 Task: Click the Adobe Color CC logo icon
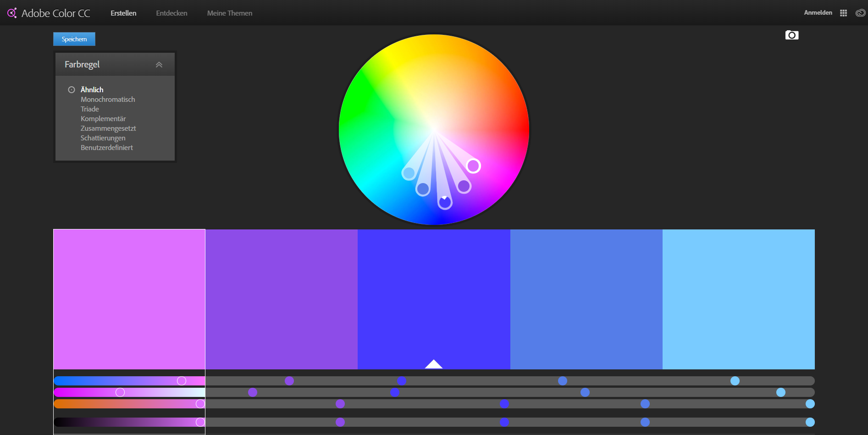point(12,13)
